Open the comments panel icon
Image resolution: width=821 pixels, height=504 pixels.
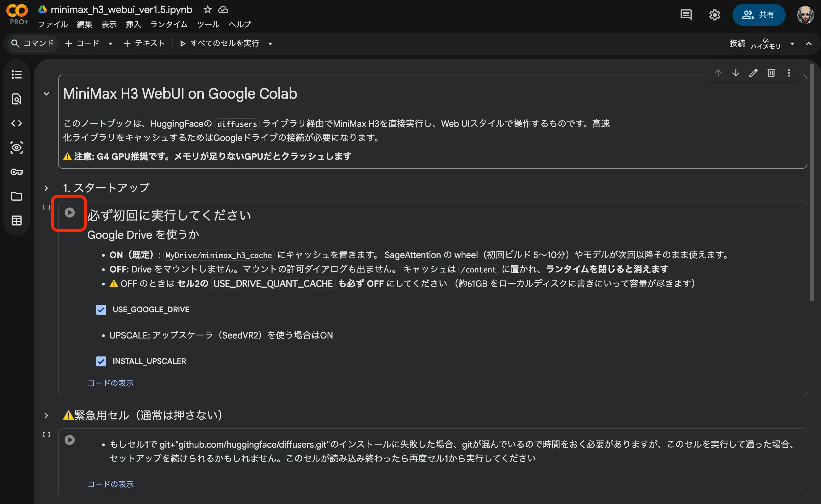click(x=686, y=15)
